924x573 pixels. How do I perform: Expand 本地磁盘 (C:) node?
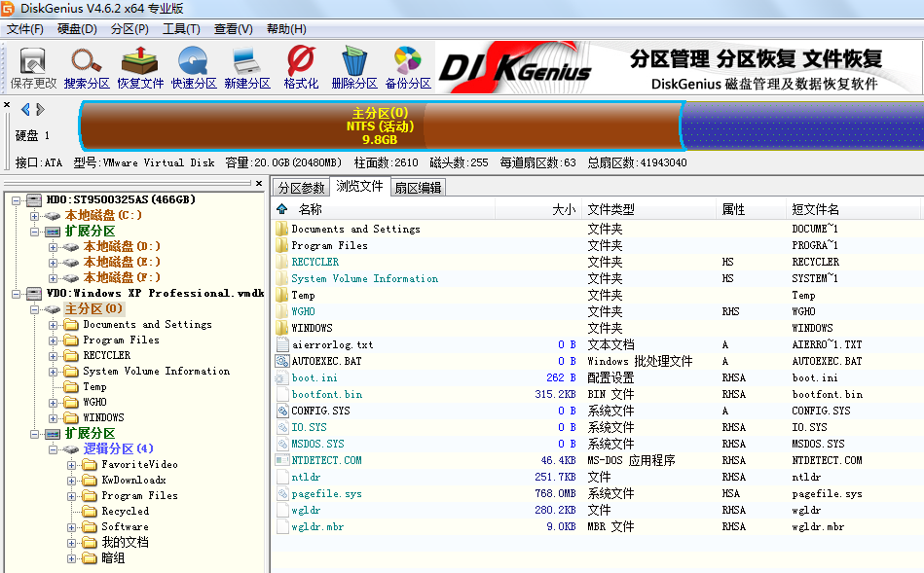click(x=35, y=216)
